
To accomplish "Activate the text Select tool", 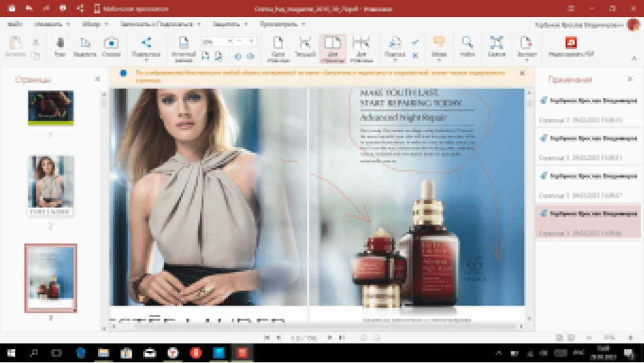I will point(84,47).
